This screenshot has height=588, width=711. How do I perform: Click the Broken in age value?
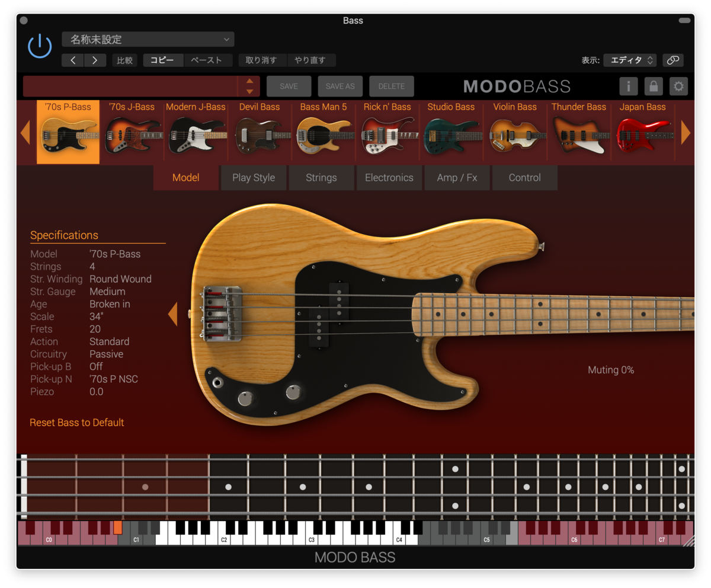110,304
